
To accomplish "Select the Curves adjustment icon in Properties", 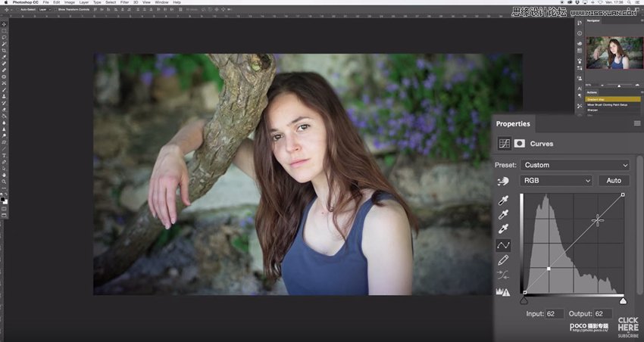I will pyautogui.click(x=504, y=143).
